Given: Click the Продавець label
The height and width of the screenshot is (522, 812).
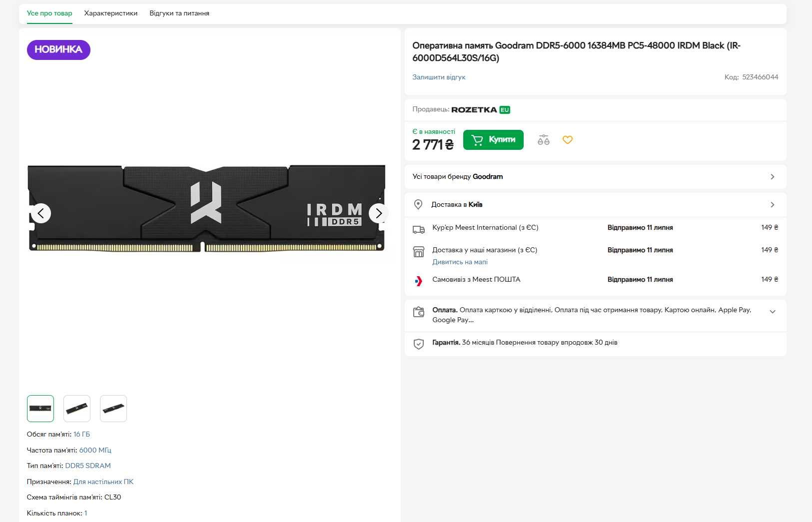Looking at the screenshot, I should tap(431, 109).
